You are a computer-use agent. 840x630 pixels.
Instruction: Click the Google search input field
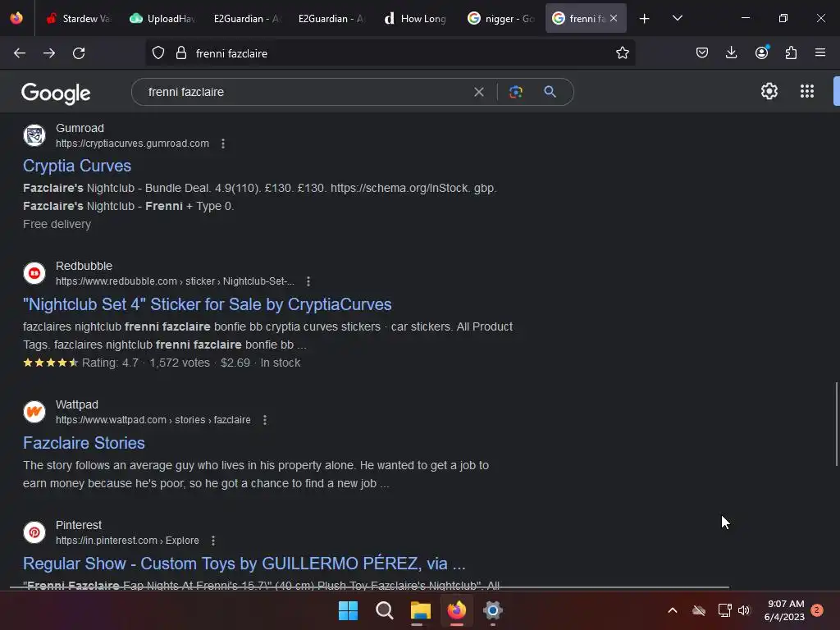pyautogui.click(x=305, y=92)
